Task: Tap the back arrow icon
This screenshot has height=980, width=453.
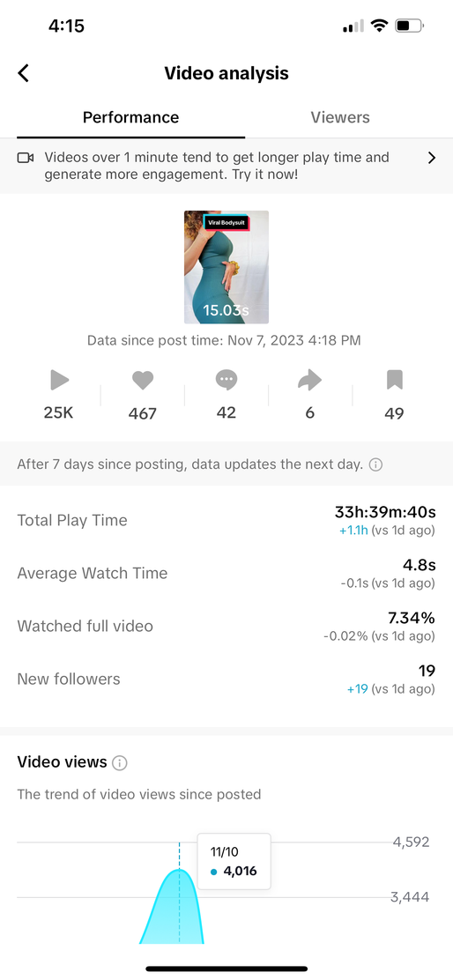Action: click(24, 73)
